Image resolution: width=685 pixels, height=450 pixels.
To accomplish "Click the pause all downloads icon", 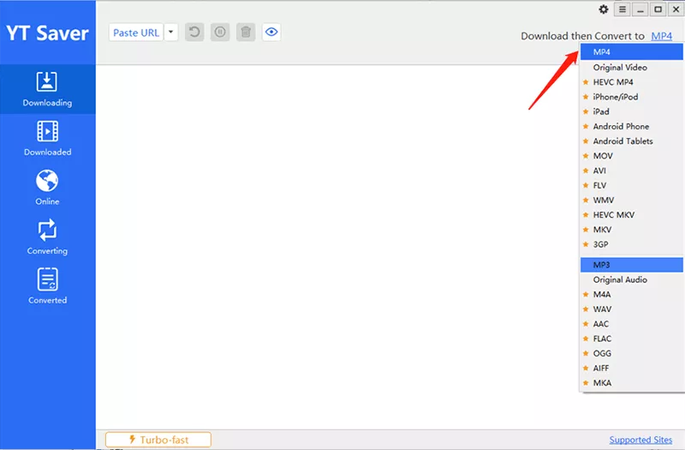I will (x=220, y=32).
